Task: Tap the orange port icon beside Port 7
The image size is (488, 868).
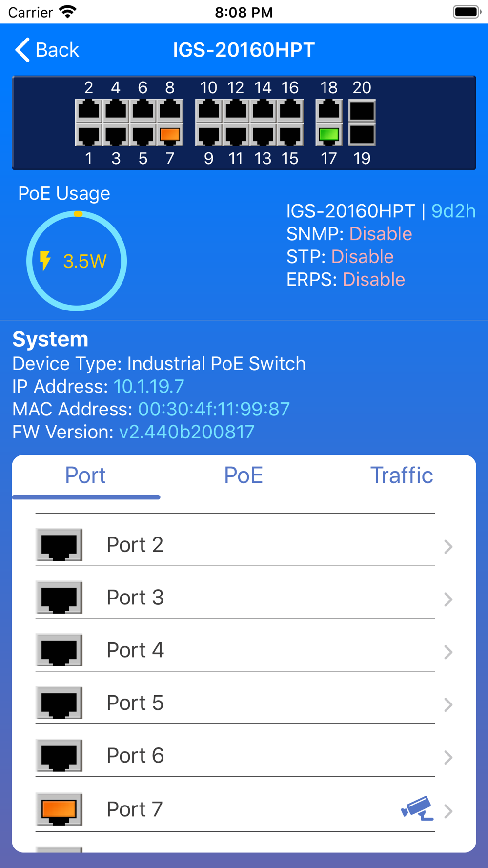Action: [59, 809]
